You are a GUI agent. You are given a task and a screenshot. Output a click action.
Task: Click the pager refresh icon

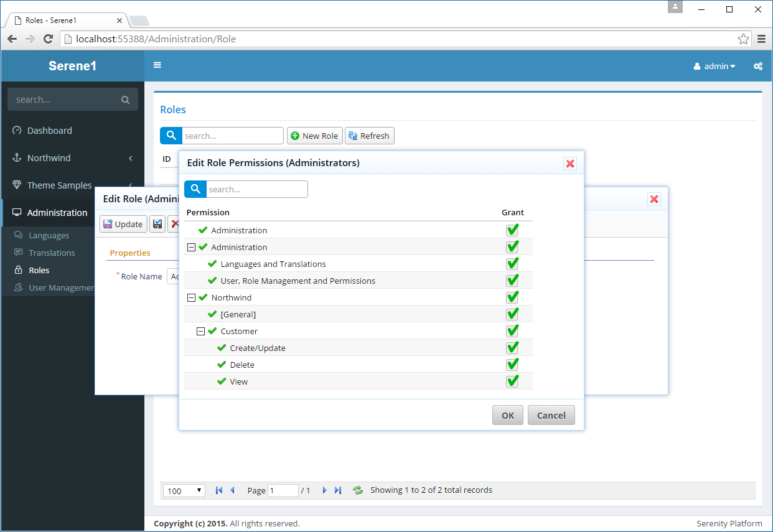click(x=358, y=490)
